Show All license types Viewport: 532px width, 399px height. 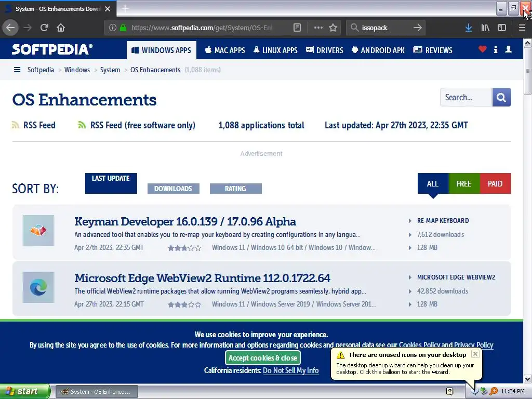[x=433, y=183]
